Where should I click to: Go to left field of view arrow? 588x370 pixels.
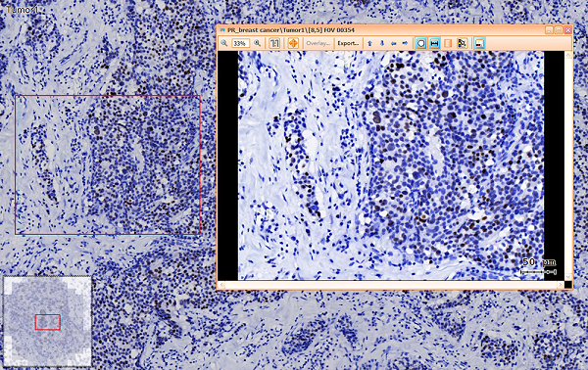click(394, 43)
